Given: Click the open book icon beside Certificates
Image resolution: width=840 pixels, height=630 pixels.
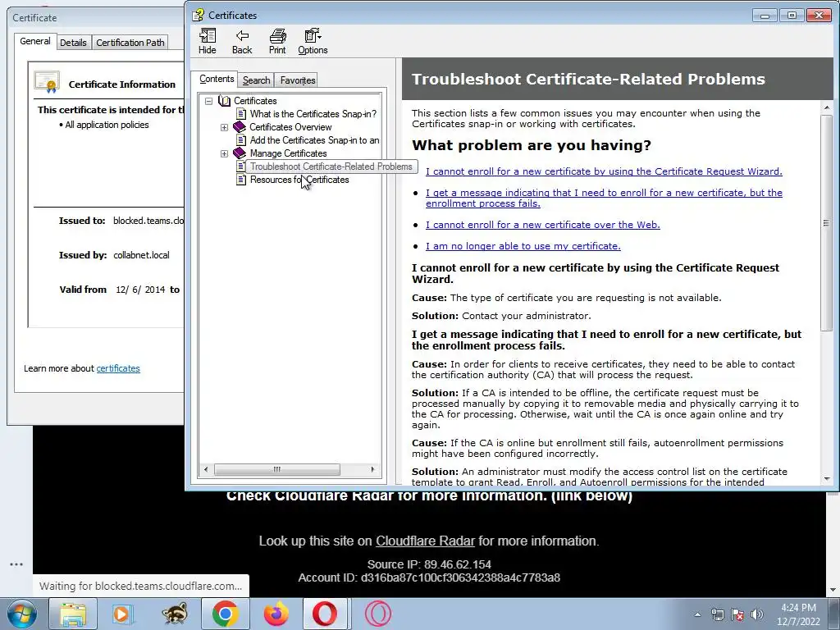Looking at the screenshot, I should coord(225,101).
